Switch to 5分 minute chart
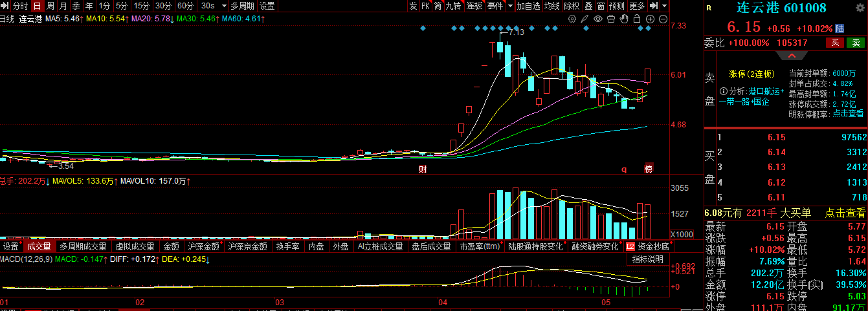Screen dimensions: 868x311 (x=122, y=6)
